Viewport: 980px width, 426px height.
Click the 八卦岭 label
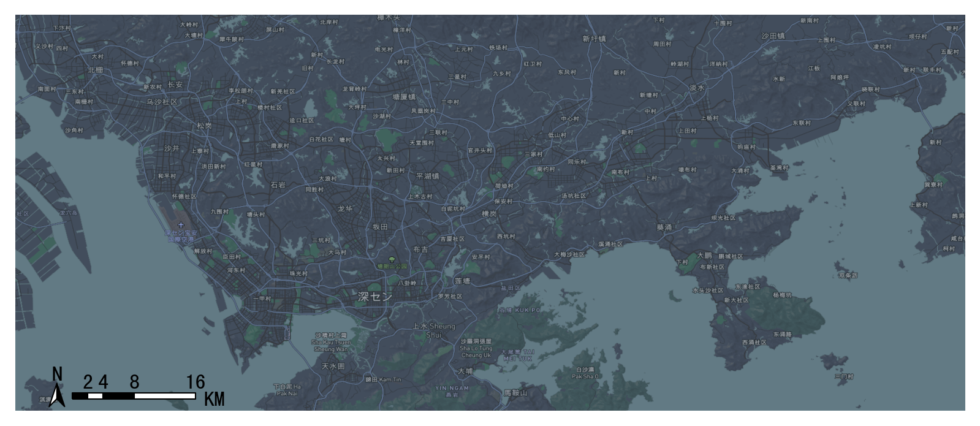point(407,283)
